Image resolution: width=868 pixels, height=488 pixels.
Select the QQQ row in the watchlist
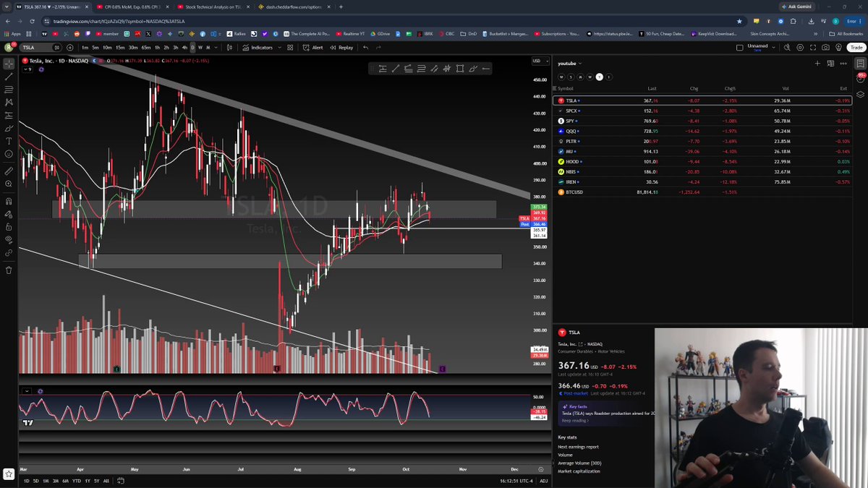702,131
